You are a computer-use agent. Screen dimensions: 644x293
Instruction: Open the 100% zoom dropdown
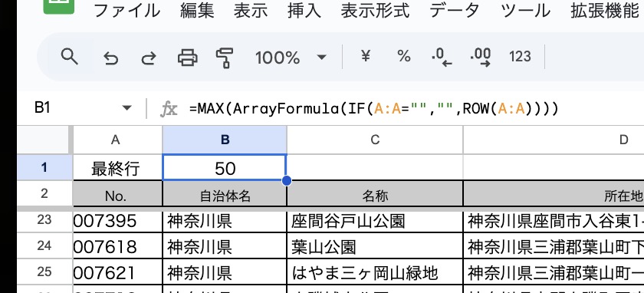(x=291, y=58)
